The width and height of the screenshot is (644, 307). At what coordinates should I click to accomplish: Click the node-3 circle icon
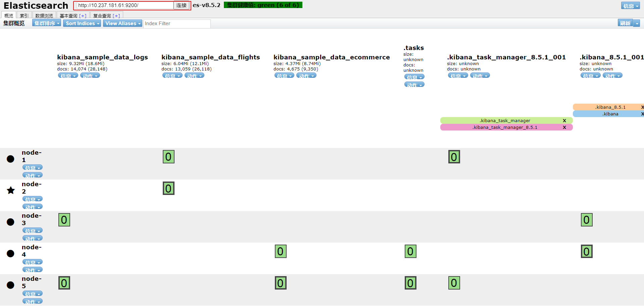[11, 222]
